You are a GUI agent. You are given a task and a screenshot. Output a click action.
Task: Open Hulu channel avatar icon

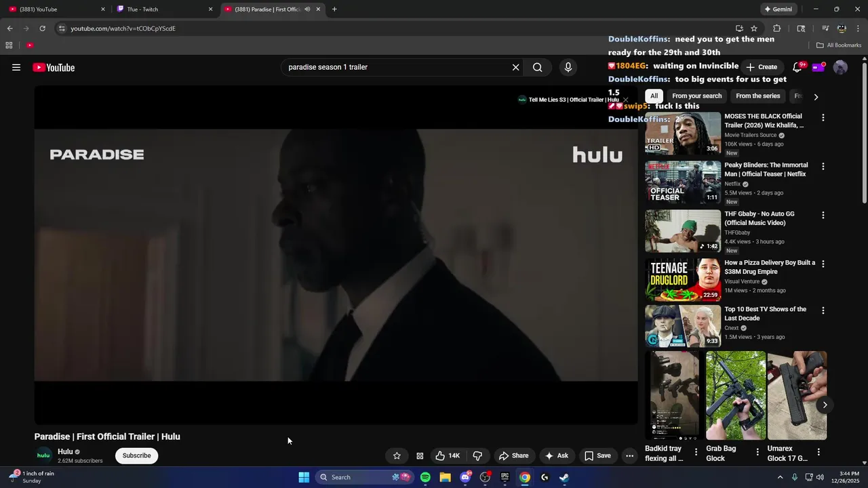point(43,455)
